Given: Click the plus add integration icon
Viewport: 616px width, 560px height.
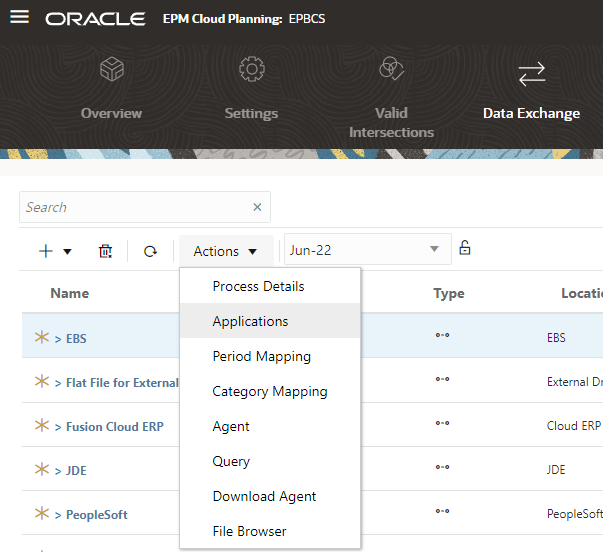Looking at the screenshot, I should [x=46, y=251].
